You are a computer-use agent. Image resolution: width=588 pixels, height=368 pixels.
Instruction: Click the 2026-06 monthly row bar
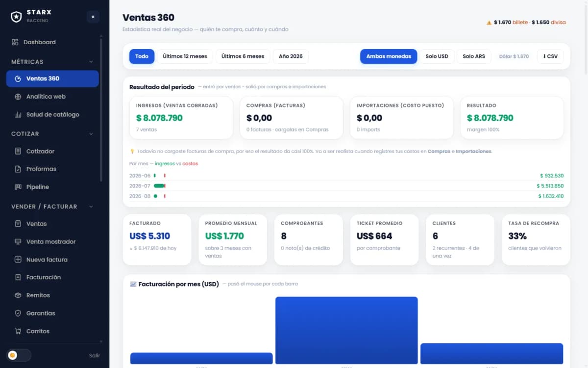[155, 175]
